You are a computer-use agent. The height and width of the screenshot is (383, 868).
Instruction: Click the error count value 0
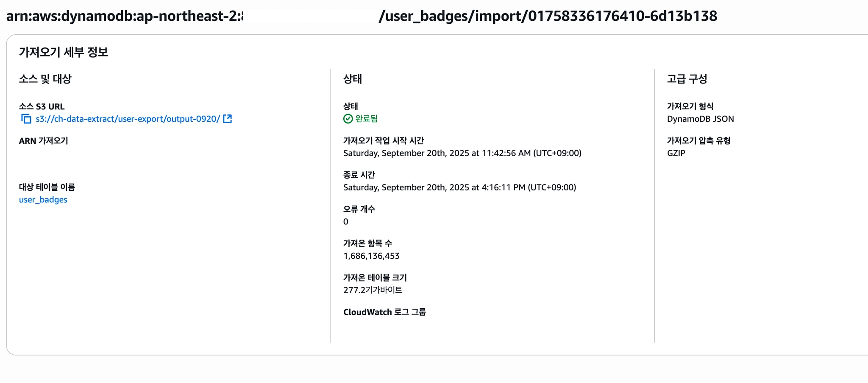pos(346,222)
